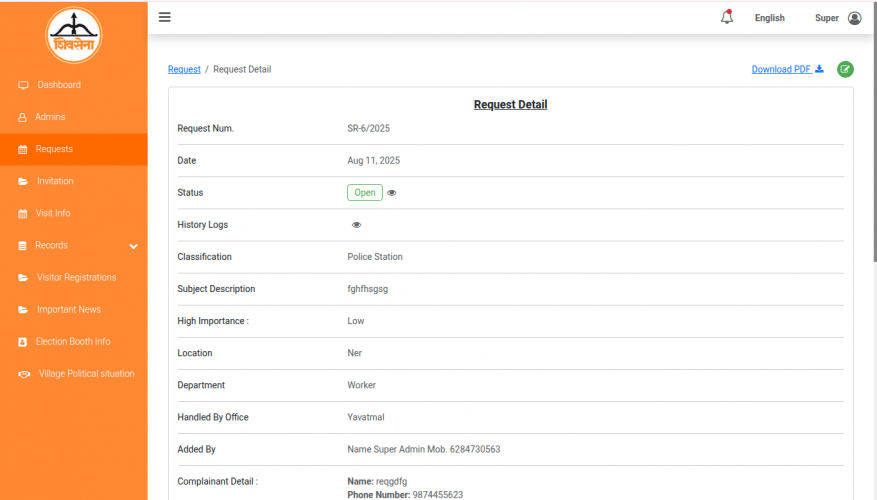This screenshot has height=500, width=877.
Task: Click the location value Ner
Action: [355, 353]
